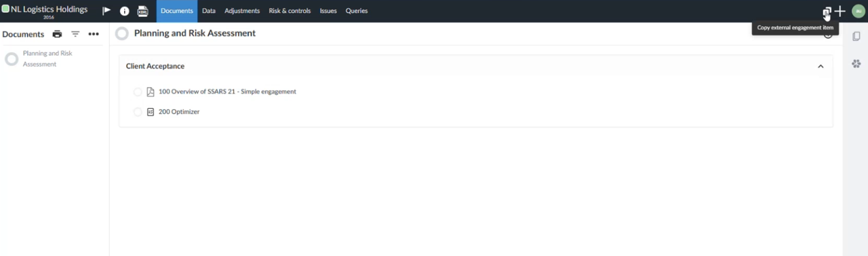Select Planning and Risk Assessment in sidebar
Screen dimensions: 868x256
pos(47,59)
